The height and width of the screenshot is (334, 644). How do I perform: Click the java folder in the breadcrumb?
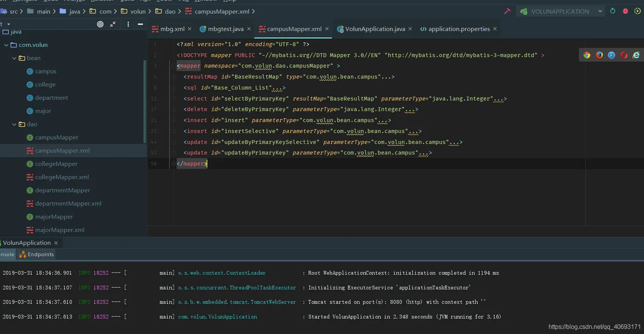69,11
